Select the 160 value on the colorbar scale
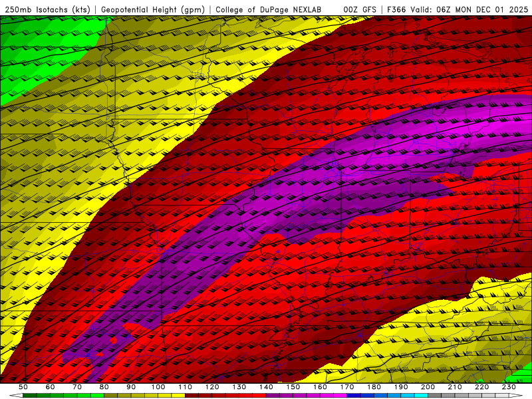This screenshot has height=399, width=532. pyautogui.click(x=320, y=387)
